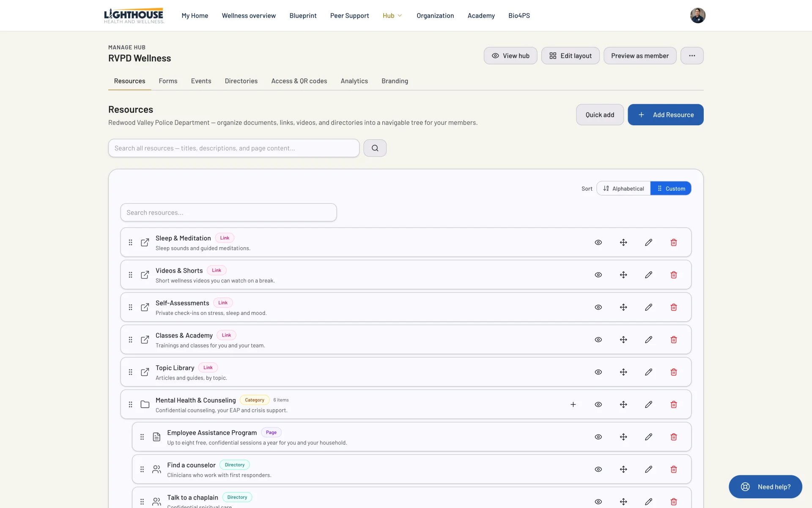Click move icon for Topic Library row

coord(623,372)
